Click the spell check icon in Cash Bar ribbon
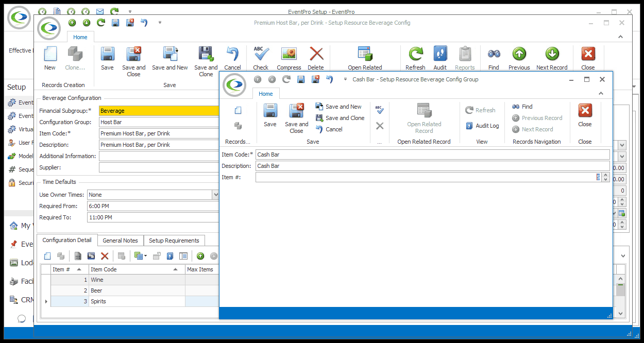The image size is (644, 343). point(380,109)
